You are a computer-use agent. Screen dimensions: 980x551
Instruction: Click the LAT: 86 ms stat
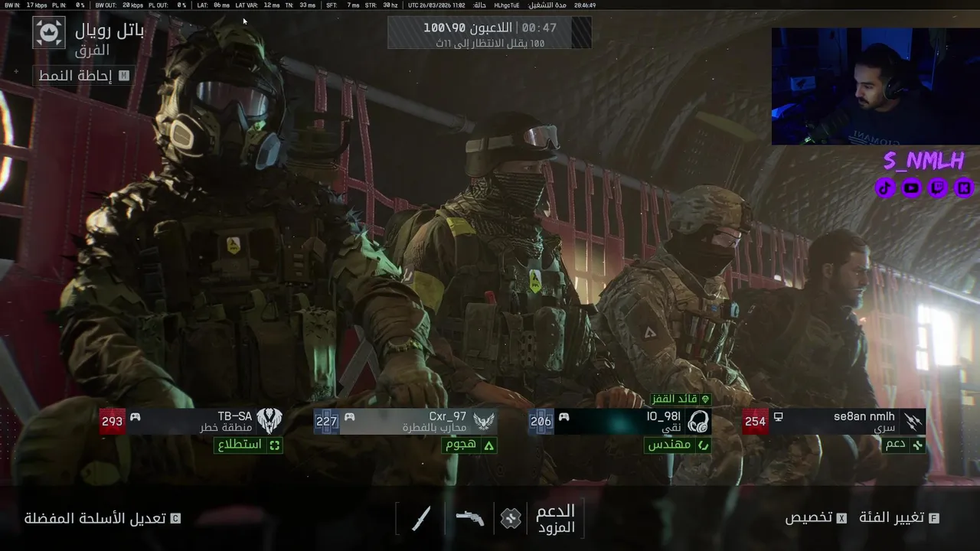tap(213, 5)
